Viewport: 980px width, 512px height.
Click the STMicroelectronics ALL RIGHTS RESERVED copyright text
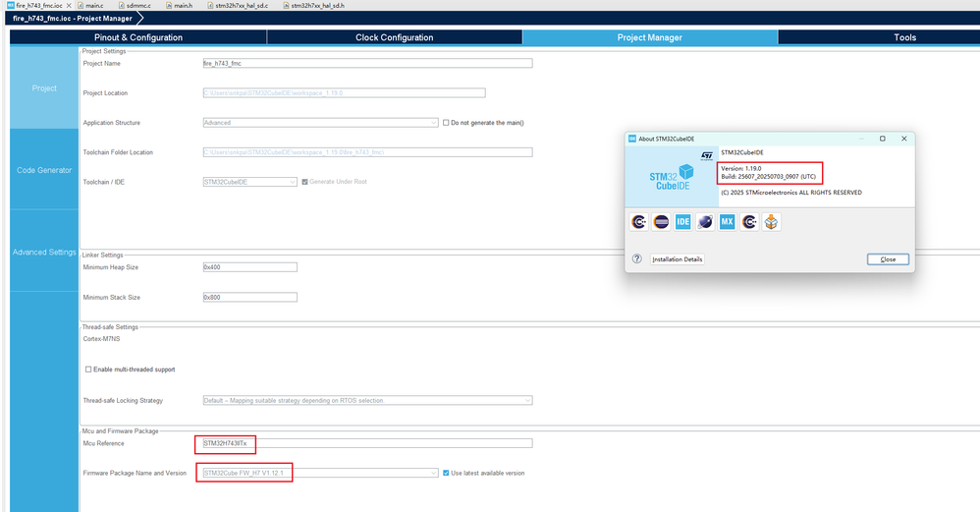tap(791, 193)
